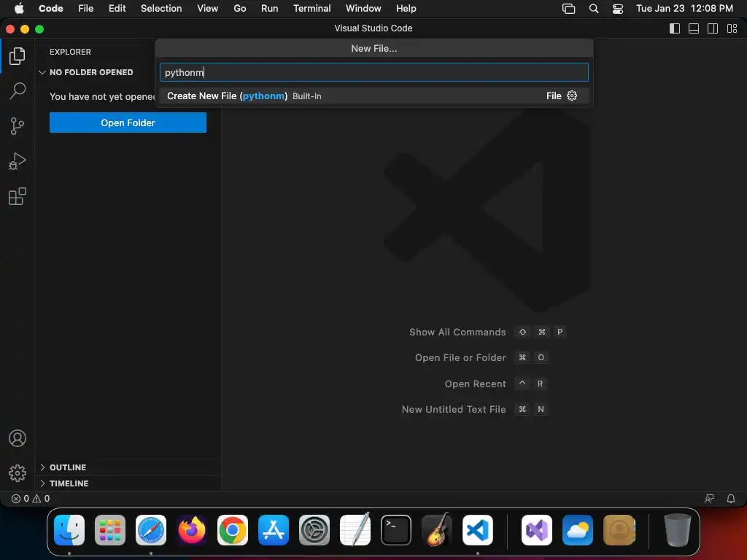
Task: Open Firefox from the Dock
Action: (192, 530)
